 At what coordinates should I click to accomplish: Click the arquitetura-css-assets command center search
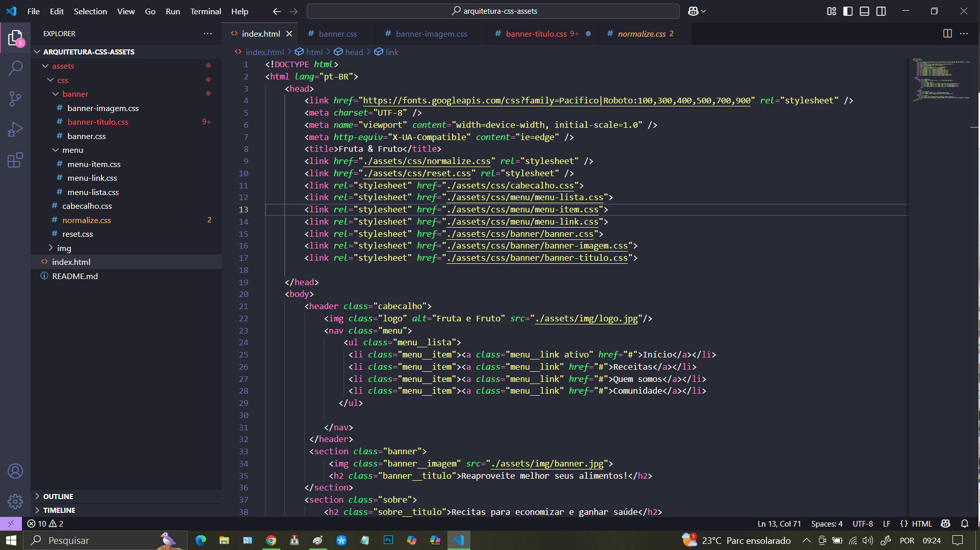coord(493,11)
